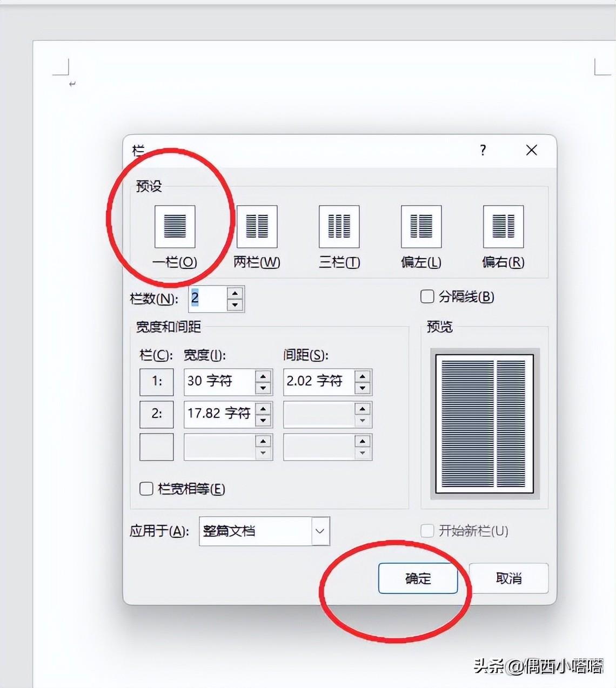Increase the 栏数 column count with up arrow

(x=235, y=293)
